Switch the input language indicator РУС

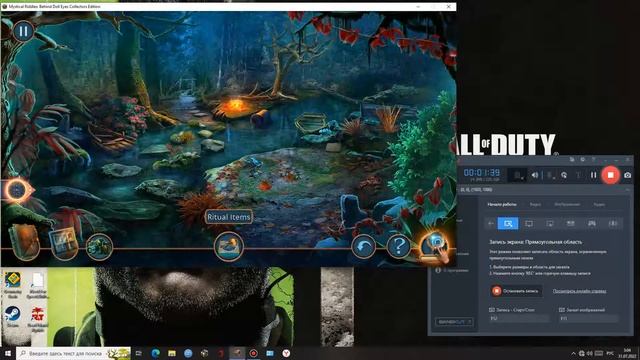click(x=610, y=353)
